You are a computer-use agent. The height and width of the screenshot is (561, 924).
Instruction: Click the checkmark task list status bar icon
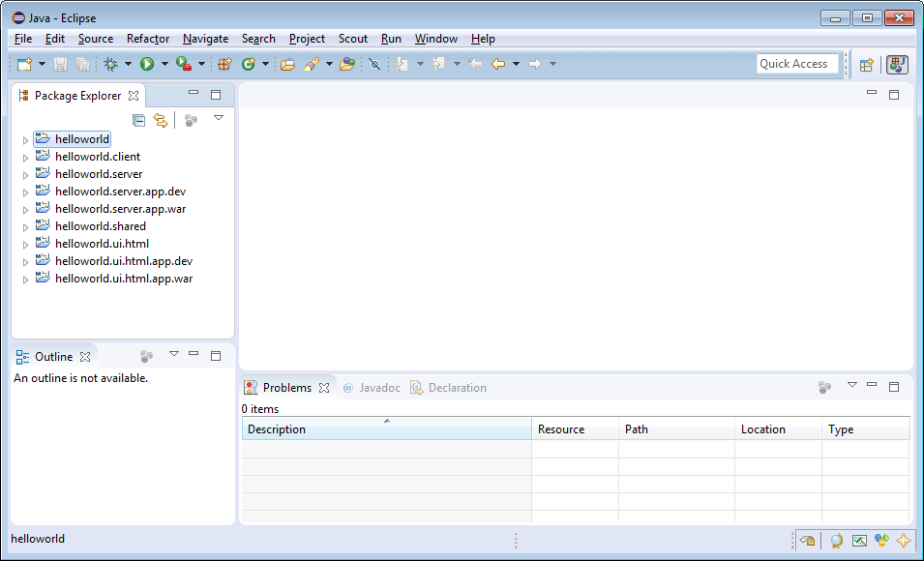859,540
